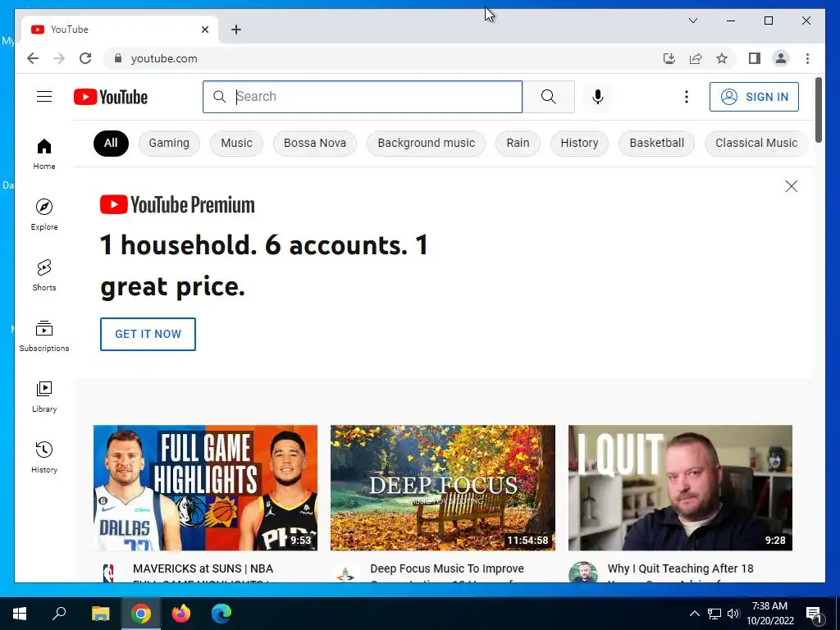Screen dimensions: 840x630
Task: Expand the tab search chevron
Action: coord(692,21)
